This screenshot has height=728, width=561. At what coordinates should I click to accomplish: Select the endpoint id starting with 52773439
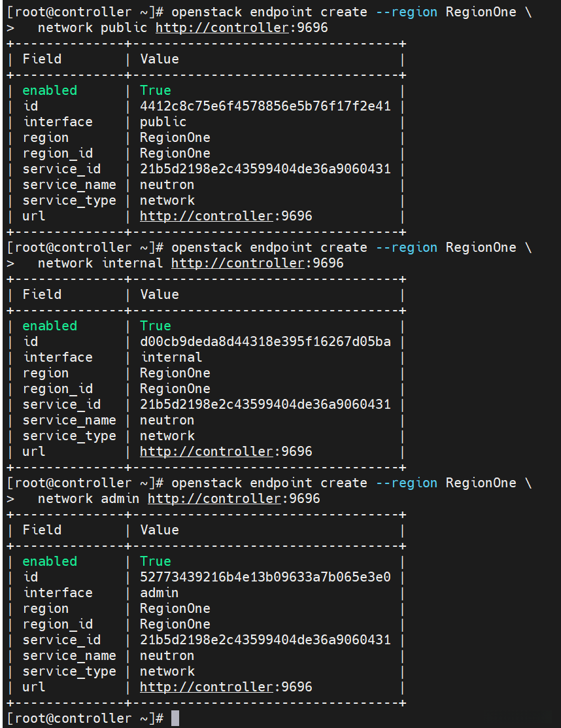tap(265, 577)
